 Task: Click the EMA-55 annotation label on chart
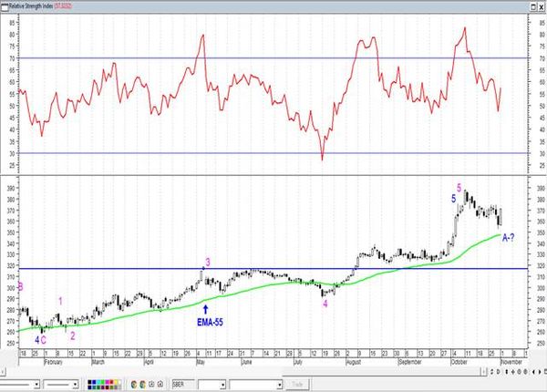(210, 322)
